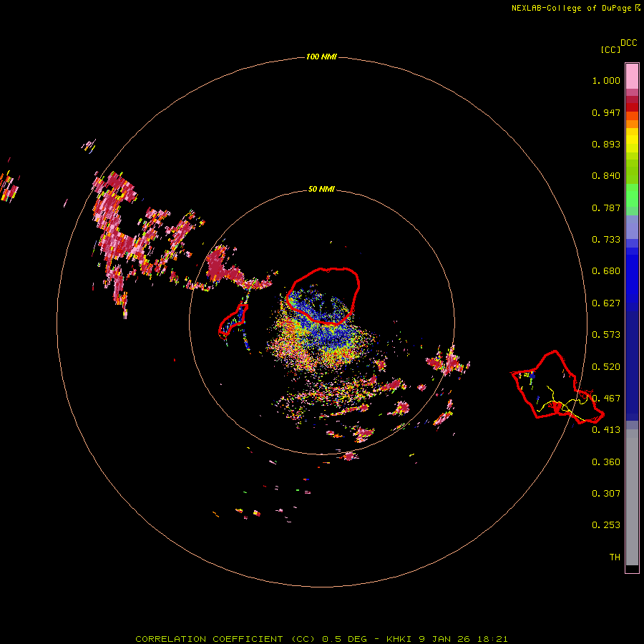
Task: Click the 0.840 scale value
Action: (606, 176)
